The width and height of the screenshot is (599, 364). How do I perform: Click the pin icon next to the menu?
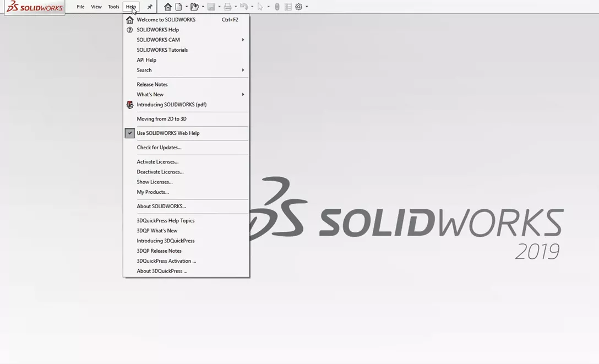click(149, 7)
